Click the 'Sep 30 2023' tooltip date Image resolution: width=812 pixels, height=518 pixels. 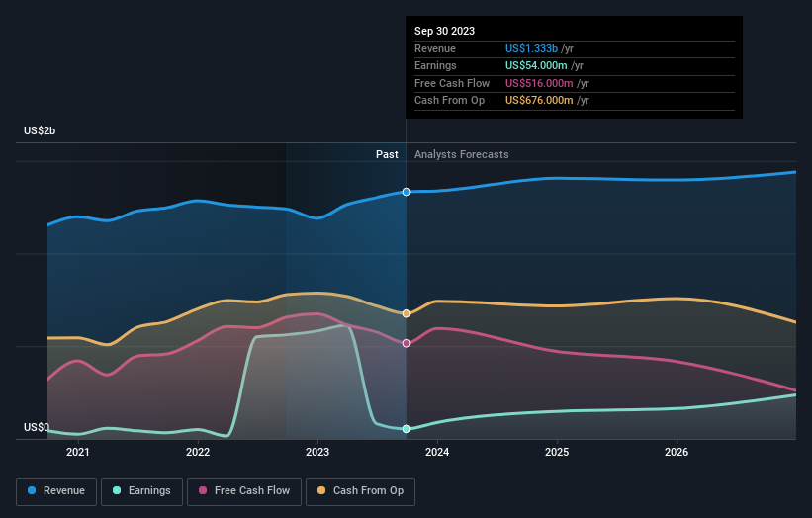click(x=444, y=31)
